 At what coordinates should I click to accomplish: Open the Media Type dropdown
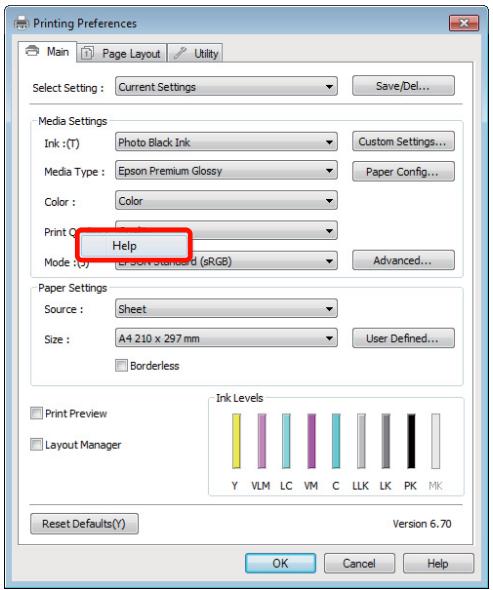[x=226, y=171]
